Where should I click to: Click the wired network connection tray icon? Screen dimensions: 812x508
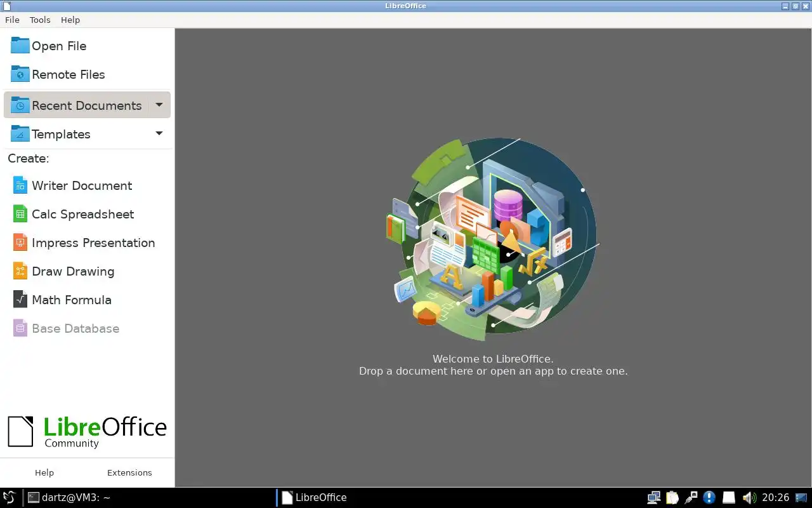(x=691, y=497)
